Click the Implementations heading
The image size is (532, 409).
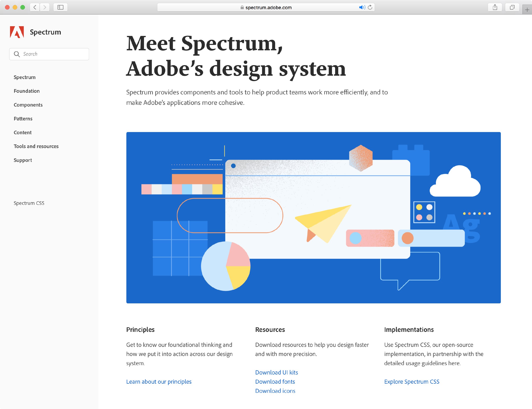tap(409, 330)
